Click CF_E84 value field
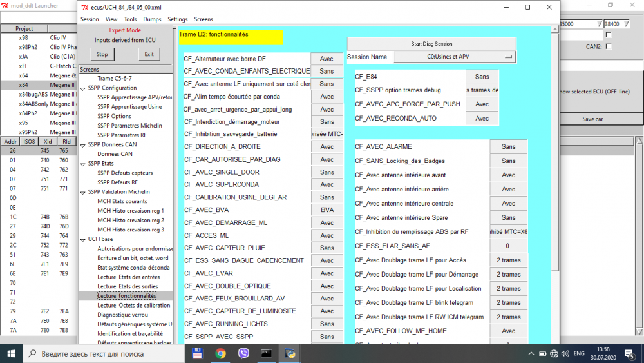 point(482,77)
